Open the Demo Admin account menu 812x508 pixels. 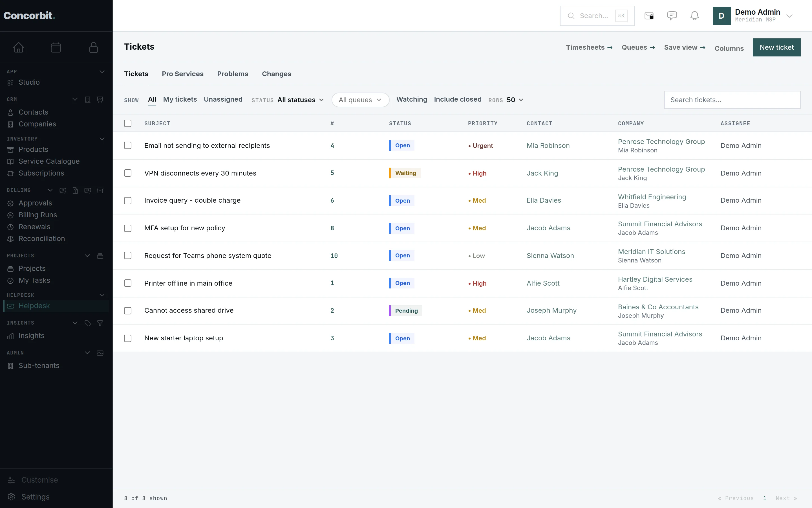pyautogui.click(x=753, y=16)
